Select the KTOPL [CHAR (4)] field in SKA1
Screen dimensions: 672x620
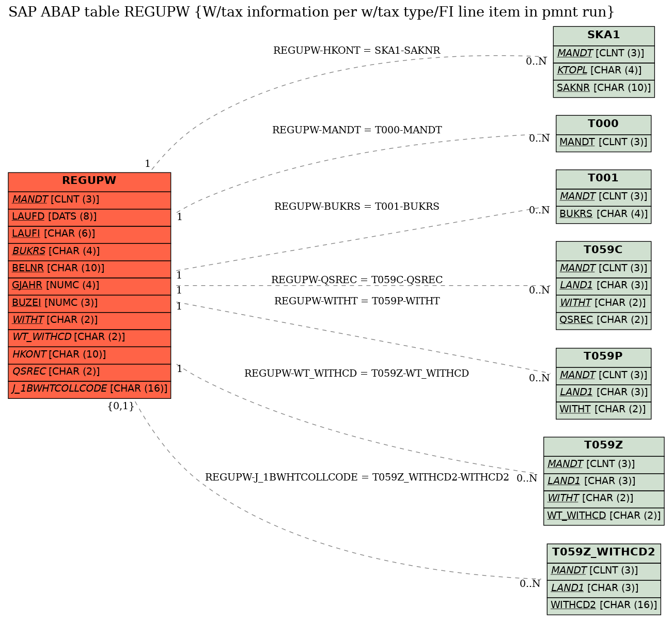tap(604, 71)
